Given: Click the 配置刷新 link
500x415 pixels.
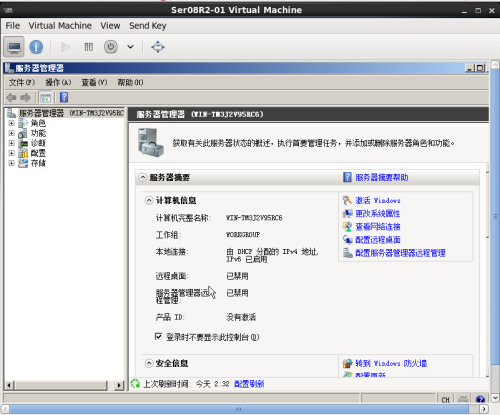Looking at the screenshot, I should (249, 384).
